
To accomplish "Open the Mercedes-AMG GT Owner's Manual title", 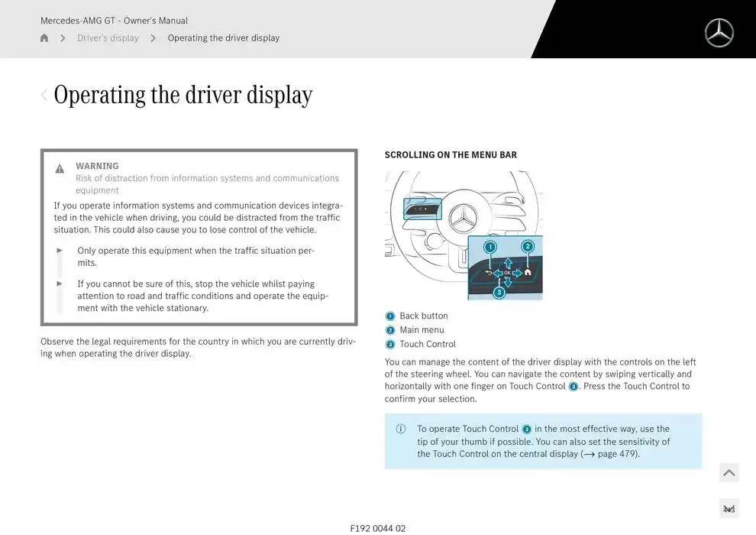I will (x=114, y=21).
